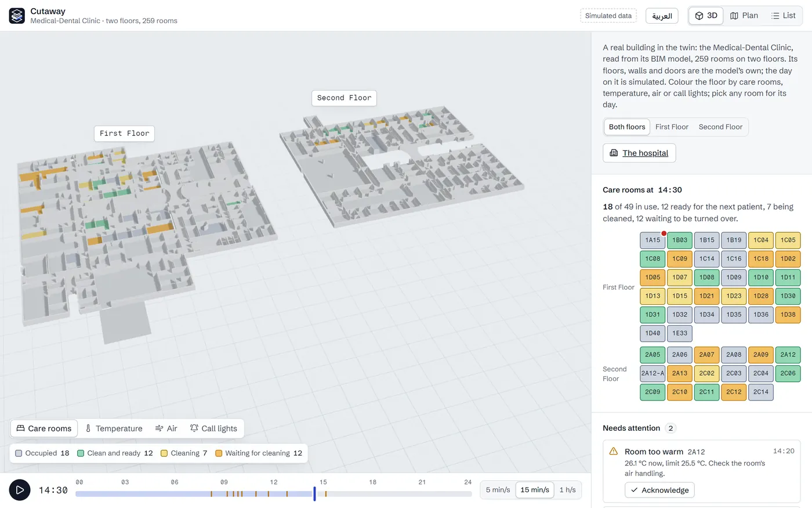The image size is (812, 508).
Task: Click the 2A12 room code in alert
Action: coord(696,452)
